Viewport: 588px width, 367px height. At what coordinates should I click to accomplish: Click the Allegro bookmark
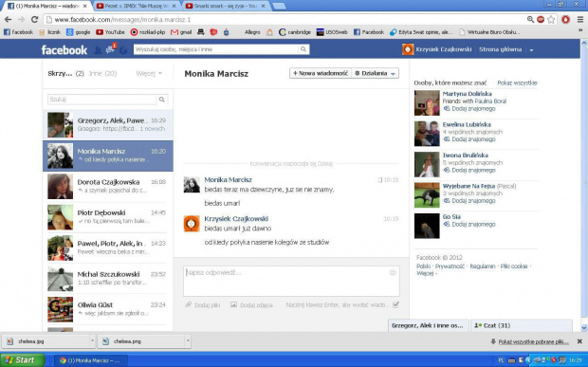(x=252, y=32)
